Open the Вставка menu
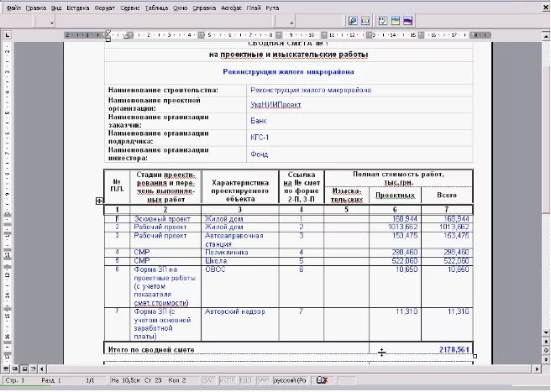 (77, 8)
